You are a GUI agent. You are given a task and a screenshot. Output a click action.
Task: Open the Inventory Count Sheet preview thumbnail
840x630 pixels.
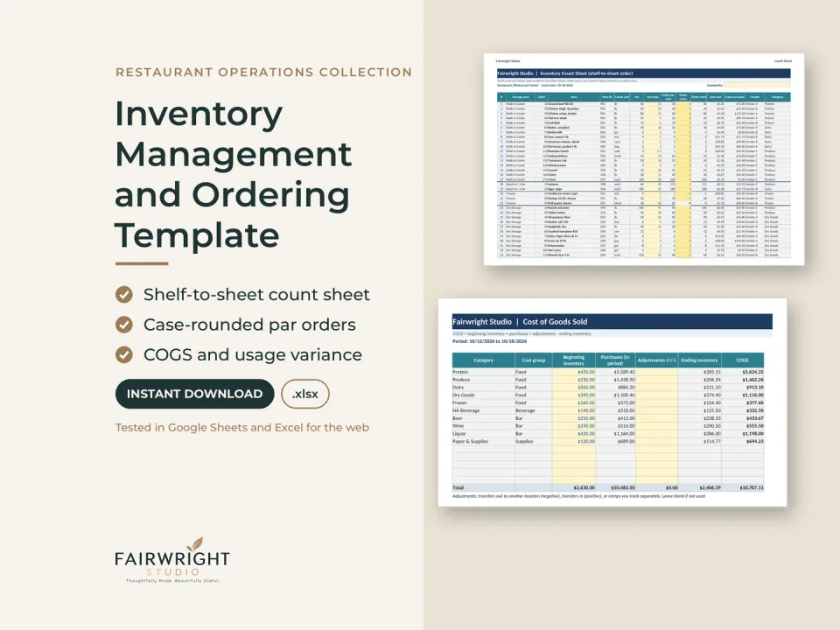643,159
